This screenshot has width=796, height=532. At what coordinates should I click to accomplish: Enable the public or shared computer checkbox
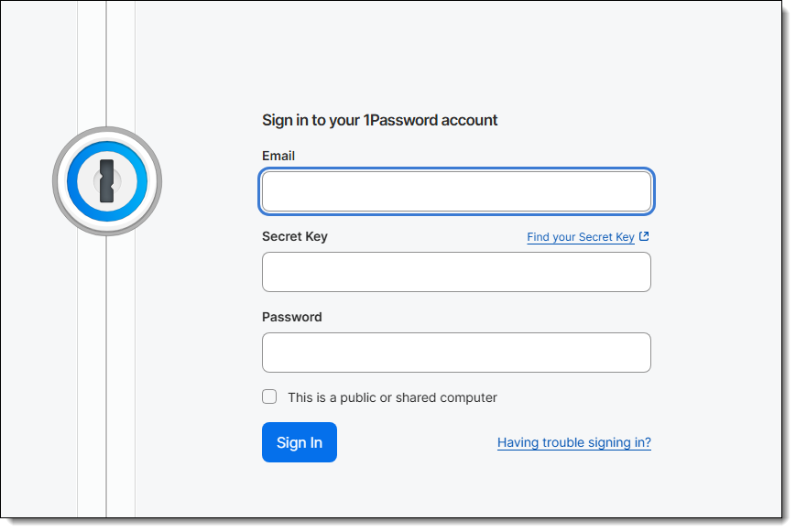coord(269,396)
